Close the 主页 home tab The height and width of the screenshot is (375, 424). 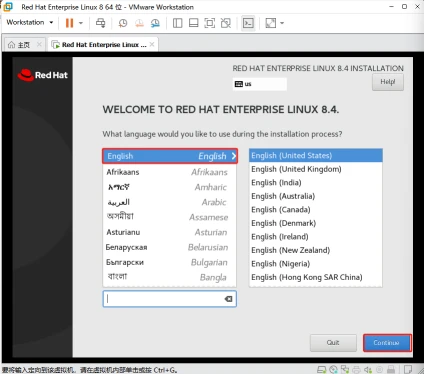[39, 44]
